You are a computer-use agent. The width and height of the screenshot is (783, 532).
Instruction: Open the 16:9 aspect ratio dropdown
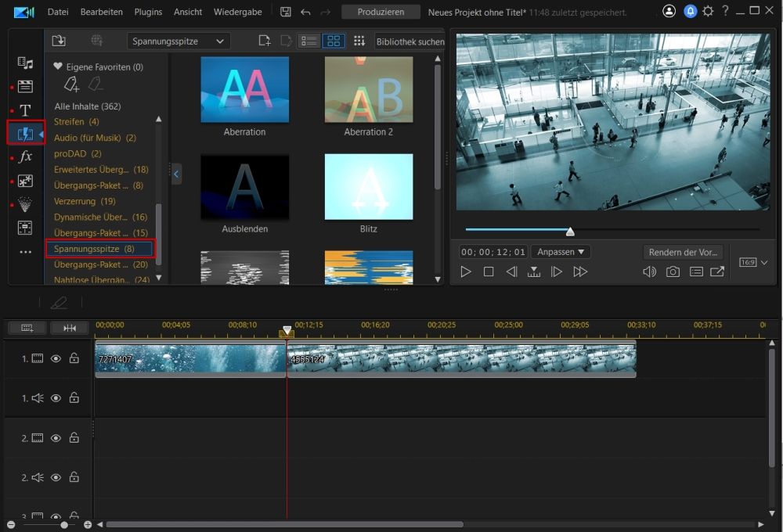pyautogui.click(x=753, y=262)
